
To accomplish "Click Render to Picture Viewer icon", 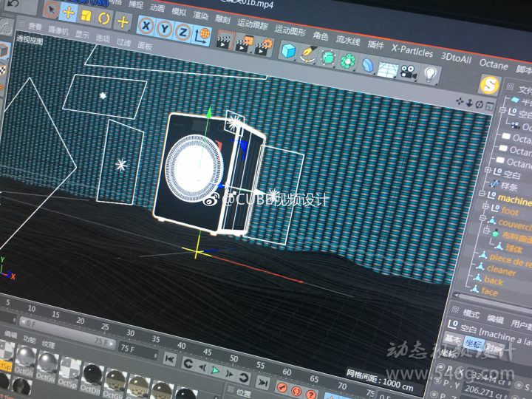I will coord(245,45).
